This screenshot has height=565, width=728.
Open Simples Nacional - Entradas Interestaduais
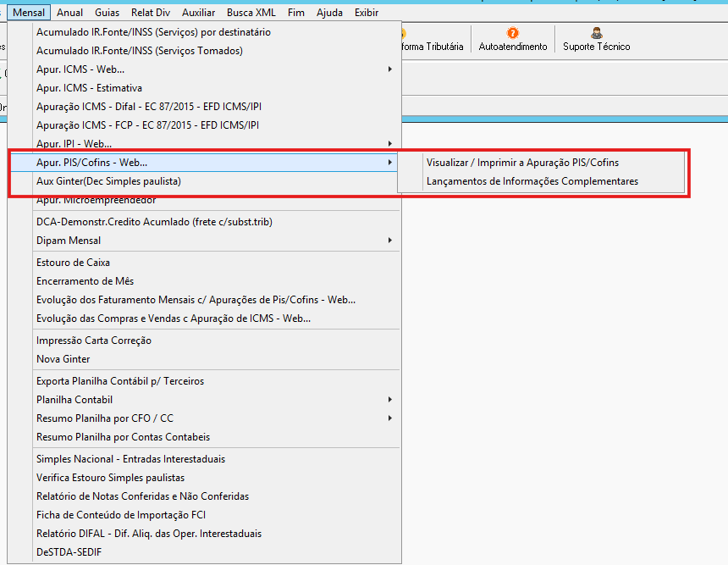(x=204, y=459)
